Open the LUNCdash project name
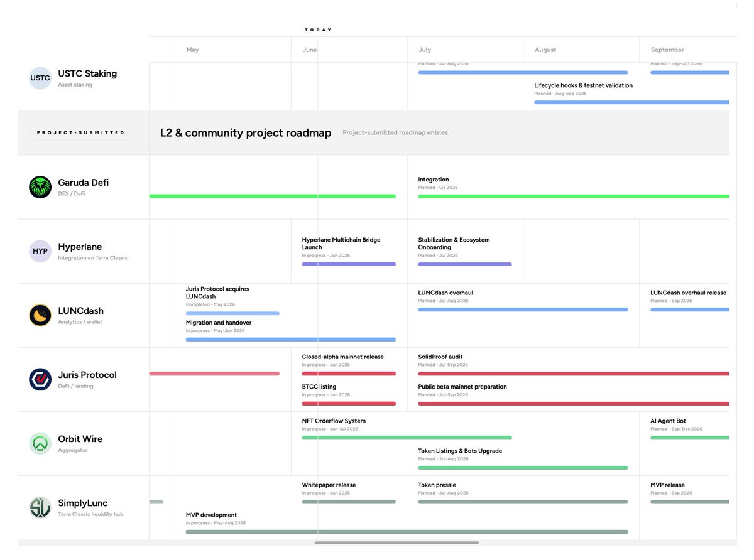Image resolution: width=754 pixels, height=560 pixels. pyautogui.click(x=80, y=311)
